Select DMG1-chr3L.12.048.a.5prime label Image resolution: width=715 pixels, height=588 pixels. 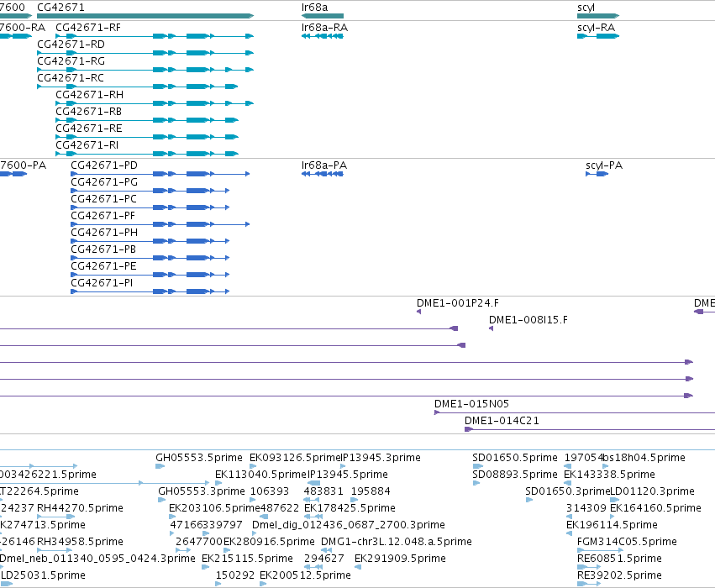click(397, 542)
